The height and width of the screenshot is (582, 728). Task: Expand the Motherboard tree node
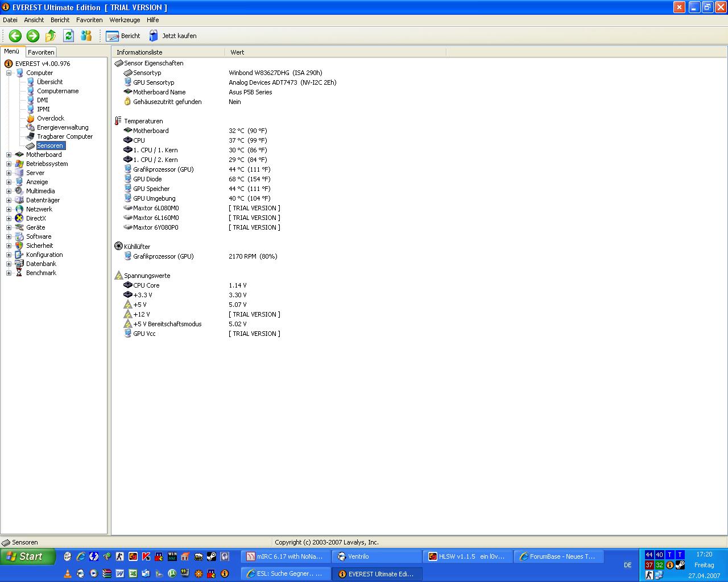[x=9, y=155]
